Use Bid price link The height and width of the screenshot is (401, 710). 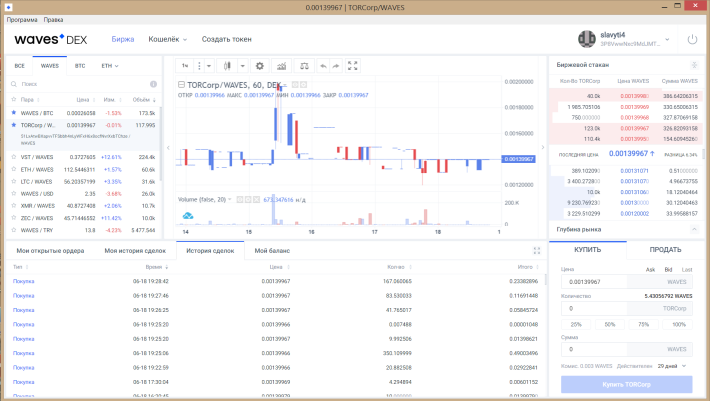pyautogui.click(x=668, y=269)
